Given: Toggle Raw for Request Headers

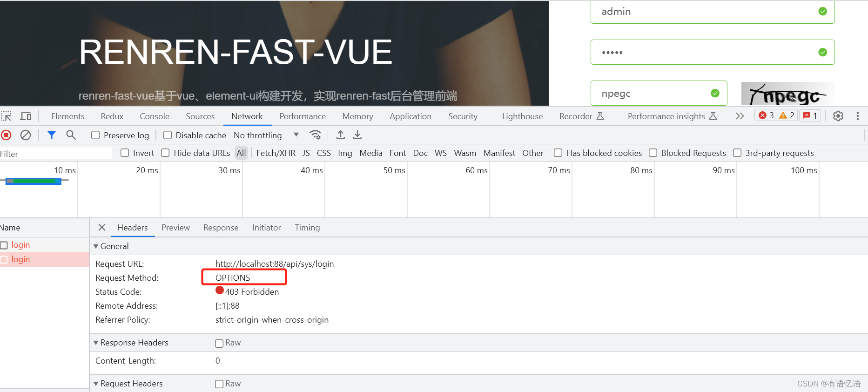Looking at the screenshot, I should coord(219,384).
